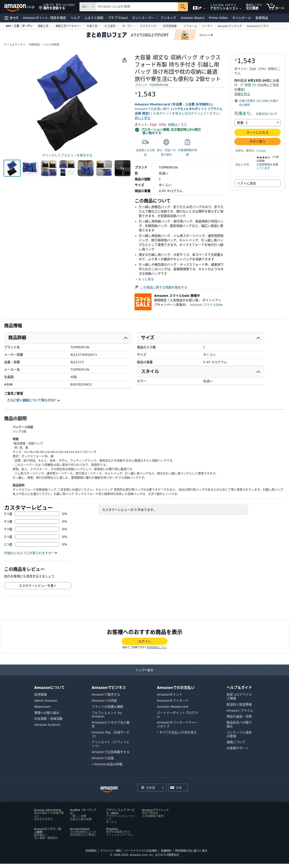Viewport: 289px width, 868px height.
Task: Click the 注文履歴 returns and orders link
Action: pyautogui.click(x=254, y=7)
